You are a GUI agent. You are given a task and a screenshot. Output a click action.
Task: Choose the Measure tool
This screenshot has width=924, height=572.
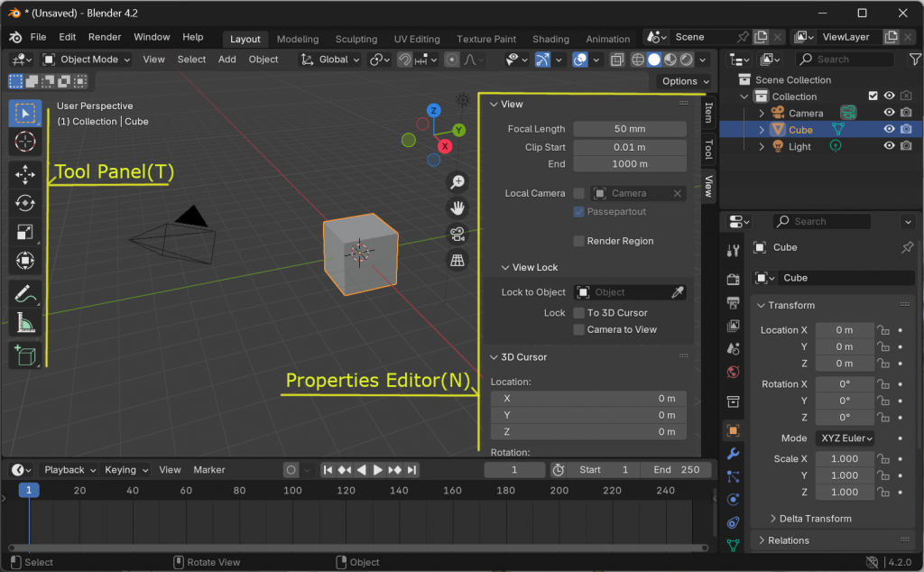24,323
